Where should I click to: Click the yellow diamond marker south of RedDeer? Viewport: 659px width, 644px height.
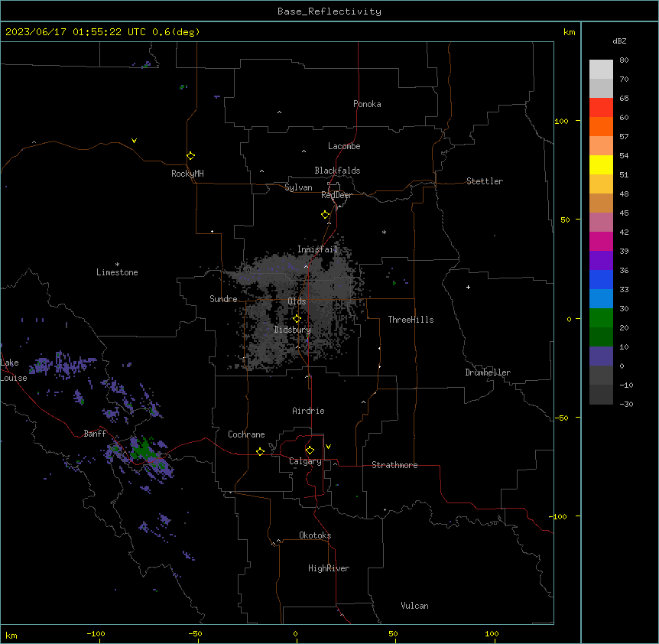(x=325, y=215)
